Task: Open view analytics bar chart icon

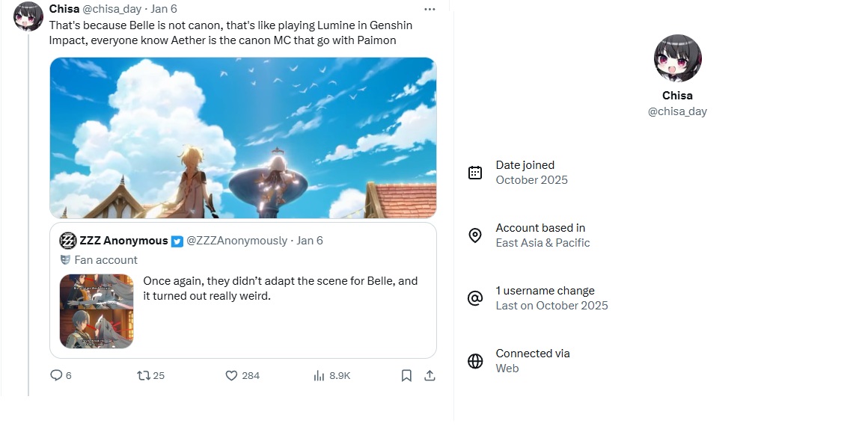Action: [x=319, y=375]
